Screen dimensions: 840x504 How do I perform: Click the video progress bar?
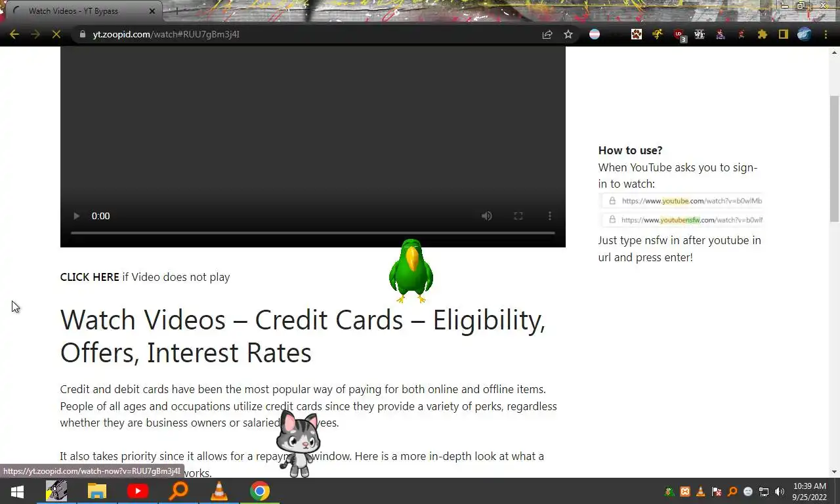pos(313,233)
